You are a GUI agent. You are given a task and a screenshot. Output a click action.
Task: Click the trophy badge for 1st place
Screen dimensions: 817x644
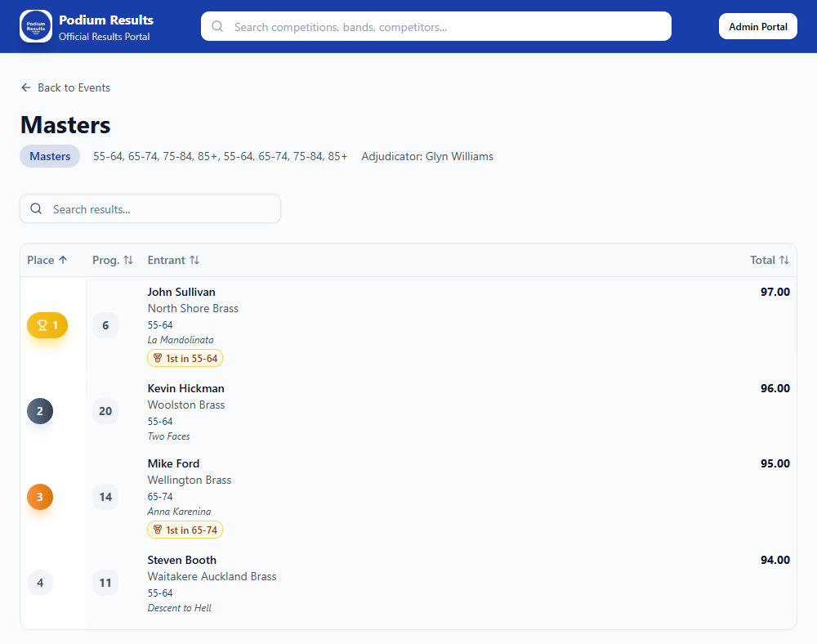(x=47, y=325)
